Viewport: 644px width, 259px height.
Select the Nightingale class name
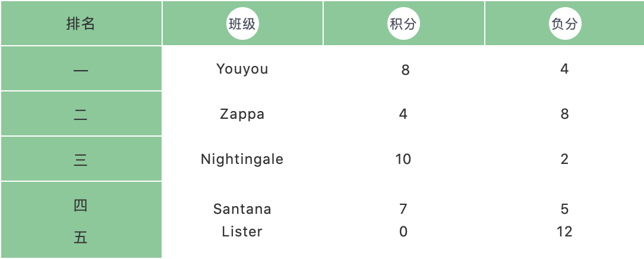[x=242, y=159]
